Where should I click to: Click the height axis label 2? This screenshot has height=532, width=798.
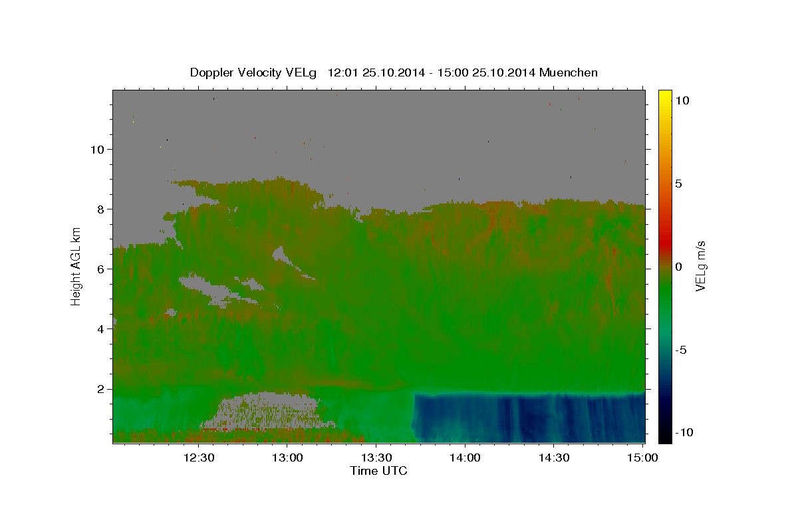[101, 389]
